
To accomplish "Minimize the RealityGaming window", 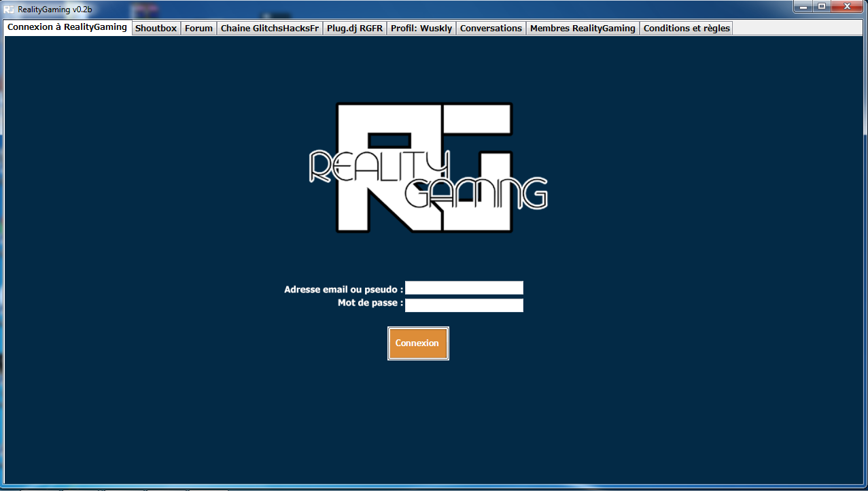I will (803, 6).
